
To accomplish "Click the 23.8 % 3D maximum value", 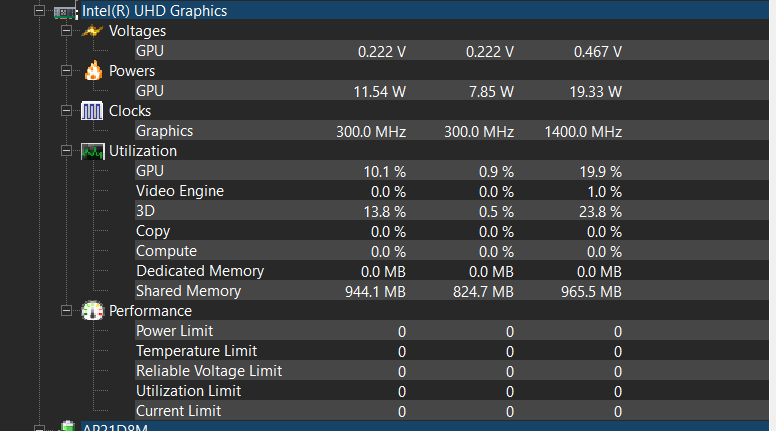I will click(600, 212).
